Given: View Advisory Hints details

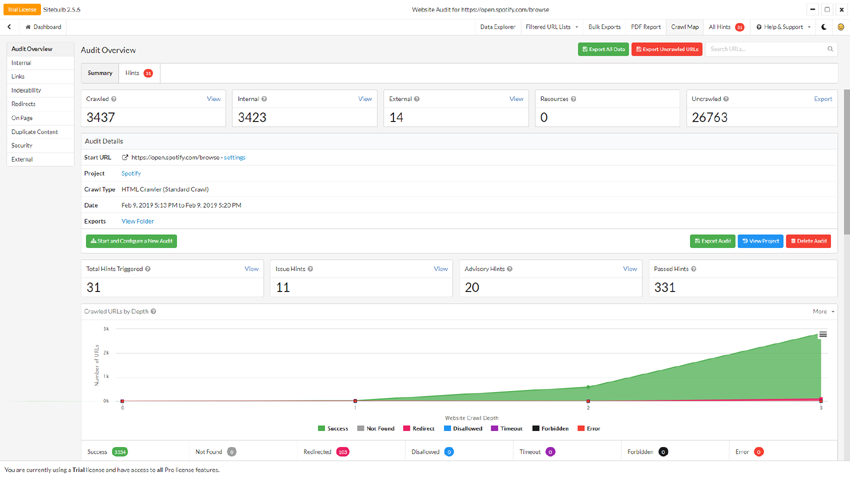Looking at the screenshot, I should 630,269.
